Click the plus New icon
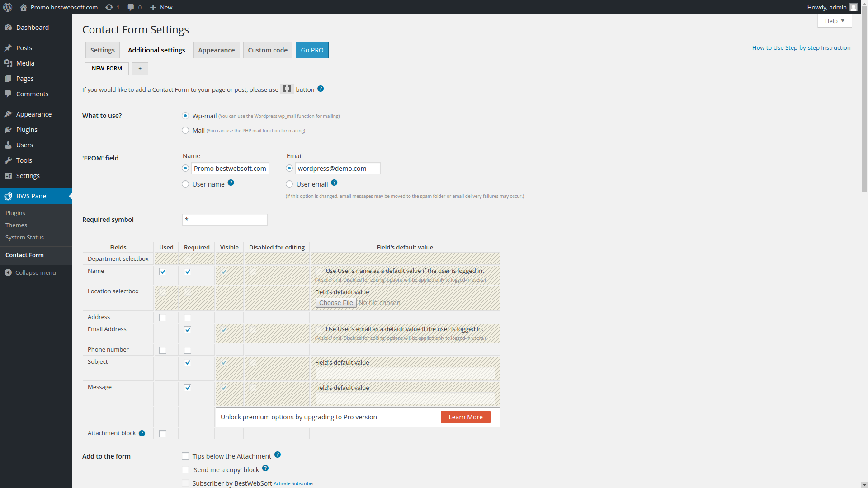This screenshot has width=868, height=488. (153, 7)
